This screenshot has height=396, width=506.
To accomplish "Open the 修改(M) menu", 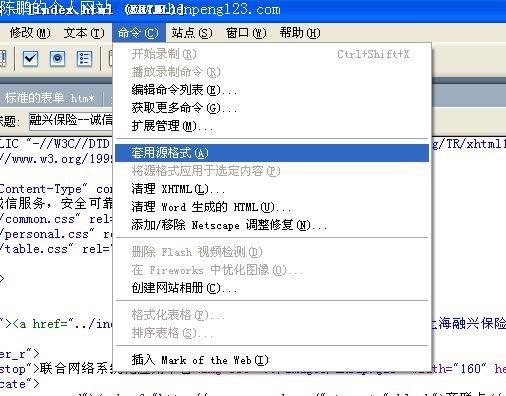I will coord(30,33).
